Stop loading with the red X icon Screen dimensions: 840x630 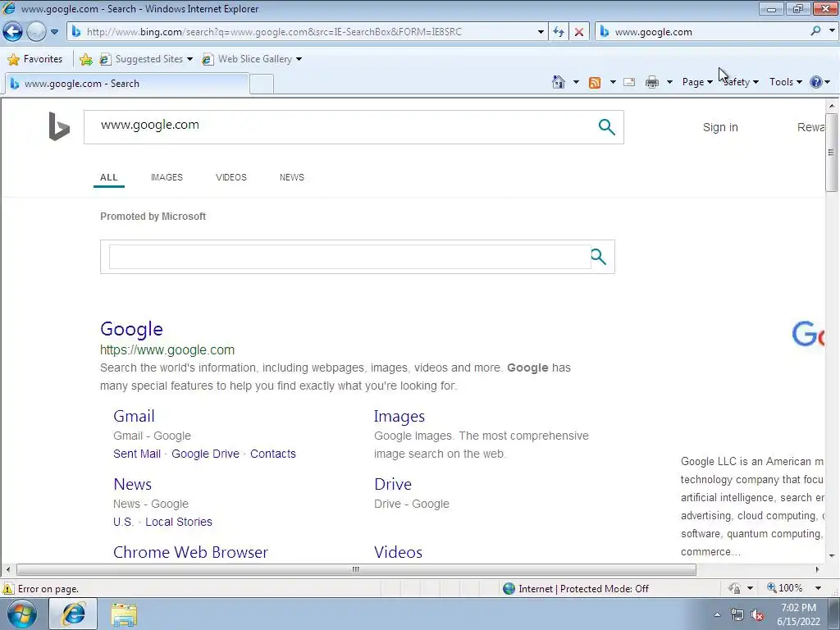click(579, 32)
